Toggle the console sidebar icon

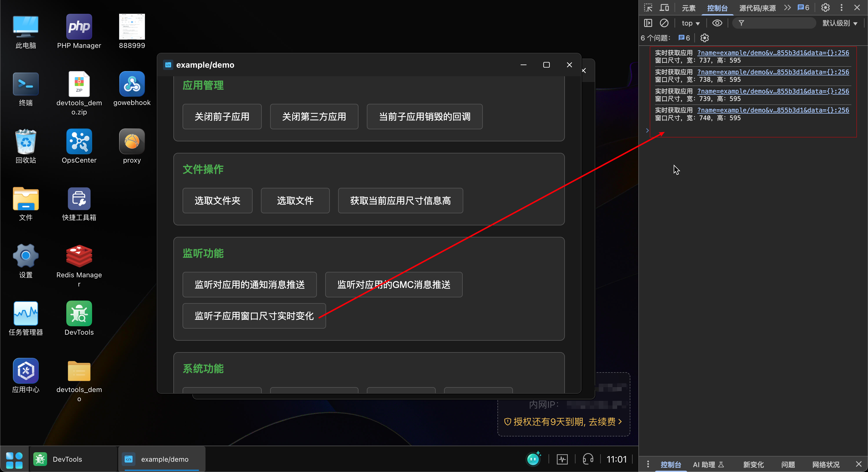[x=648, y=23]
